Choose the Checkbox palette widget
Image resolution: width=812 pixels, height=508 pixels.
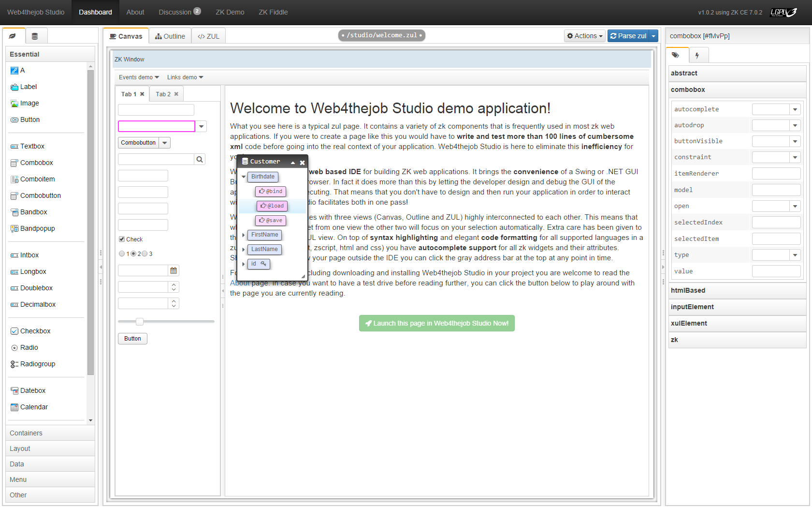(x=30, y=331)
